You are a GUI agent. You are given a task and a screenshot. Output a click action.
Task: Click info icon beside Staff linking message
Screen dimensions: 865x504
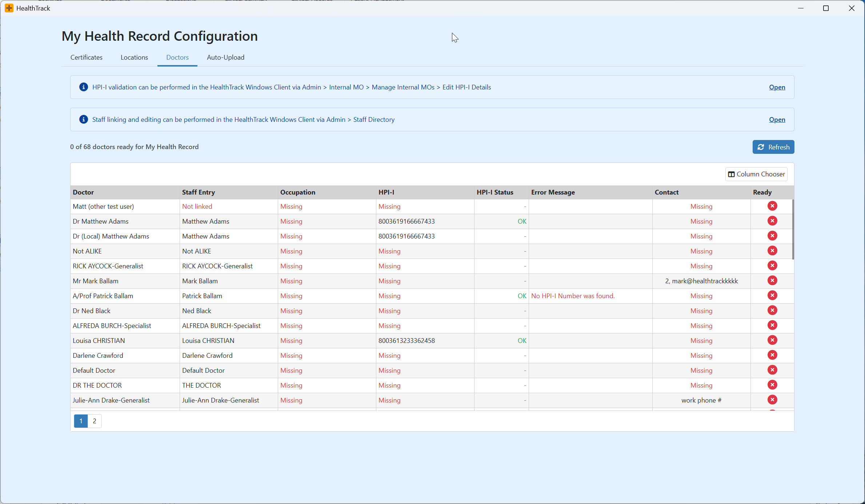[x=84, y=119]
